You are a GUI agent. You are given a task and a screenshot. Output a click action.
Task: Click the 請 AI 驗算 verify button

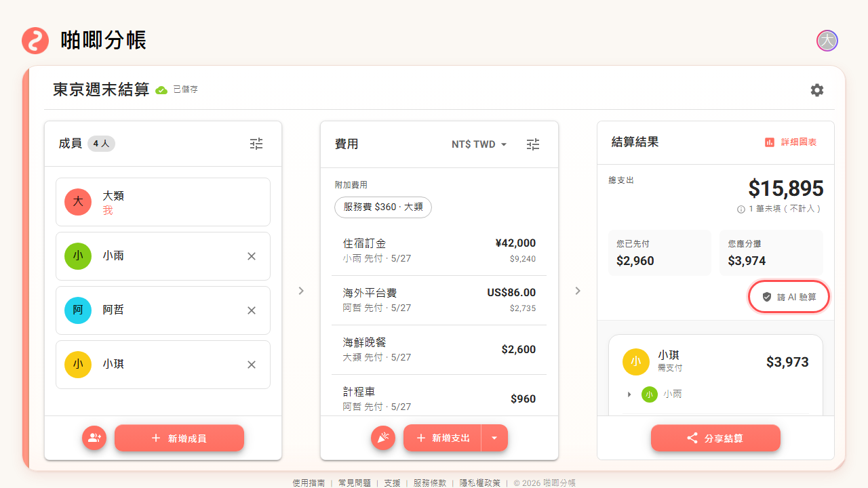point(789,297)
